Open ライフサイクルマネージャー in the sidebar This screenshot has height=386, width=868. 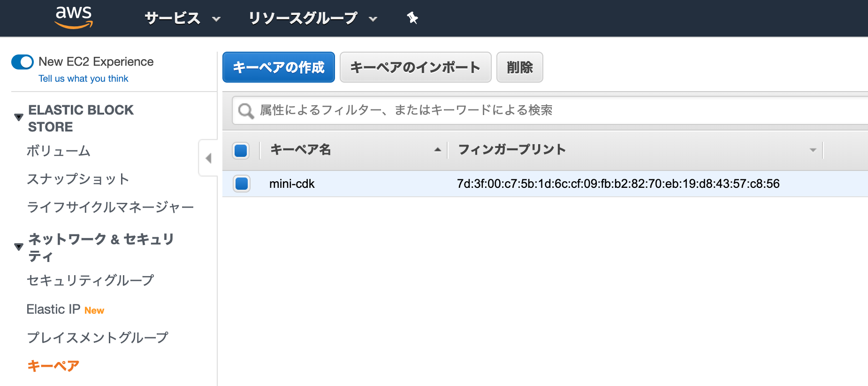point(110,207)
